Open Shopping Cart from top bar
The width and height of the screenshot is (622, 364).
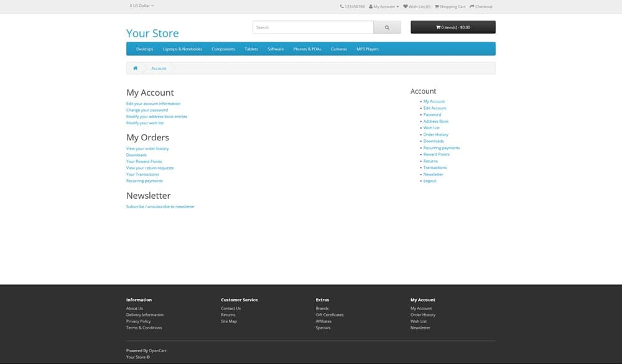click(x=450, y=6)
